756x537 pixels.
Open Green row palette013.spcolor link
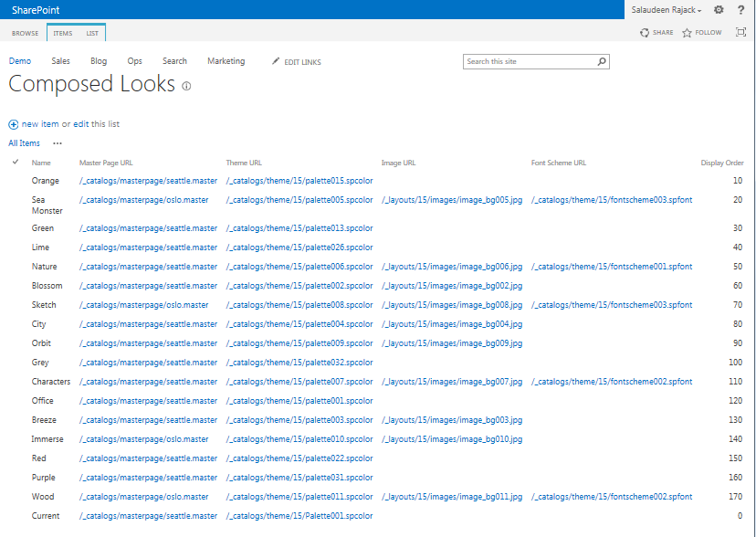click(x=299, y=228)
